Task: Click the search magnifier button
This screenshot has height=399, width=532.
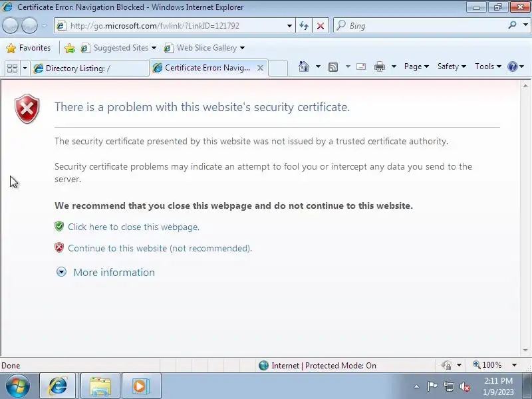Action: click(x=512, y=25)
